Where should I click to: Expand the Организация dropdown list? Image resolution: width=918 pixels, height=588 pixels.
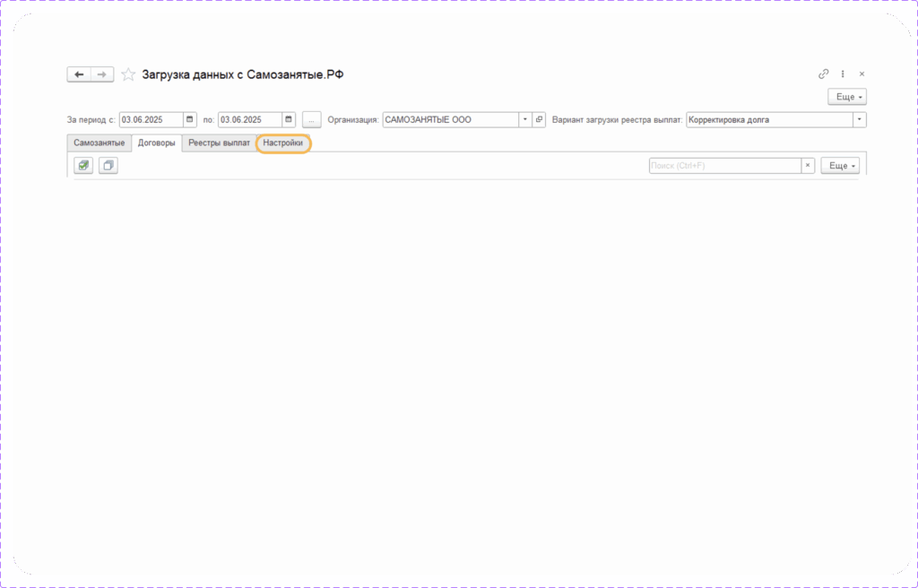[524, 119]
